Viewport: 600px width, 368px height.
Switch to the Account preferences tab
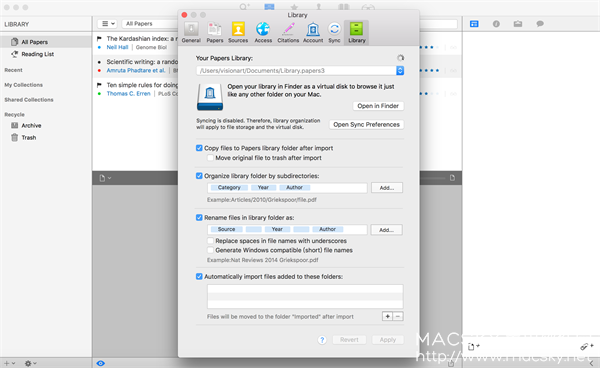(313, 33)
